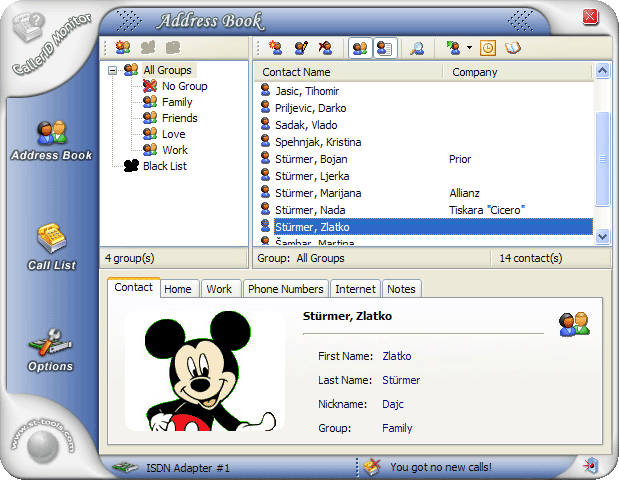Click the orange clock toolbar icon
This screenshot has width=619, height=480.
(x=488, y=48)
